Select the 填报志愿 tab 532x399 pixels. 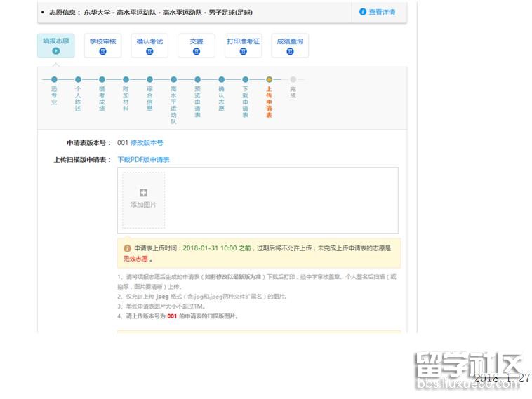56,45
